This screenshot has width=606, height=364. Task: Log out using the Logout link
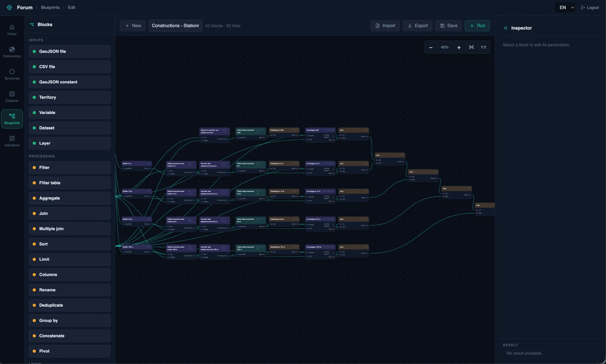(x=590, y=8)
